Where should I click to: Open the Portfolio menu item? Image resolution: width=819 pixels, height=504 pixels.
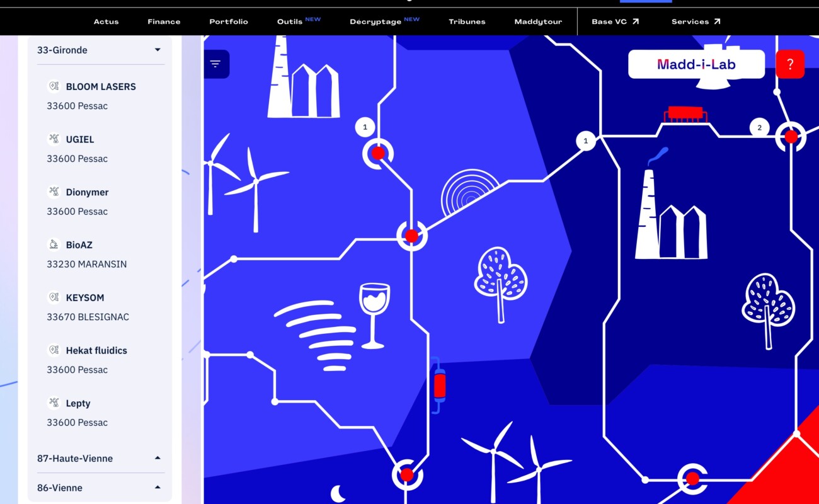click(229, 21)
